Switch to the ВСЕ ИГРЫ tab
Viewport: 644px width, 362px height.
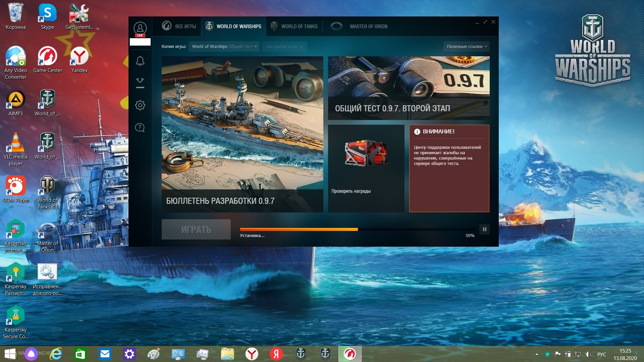click(x=179, y=26)
